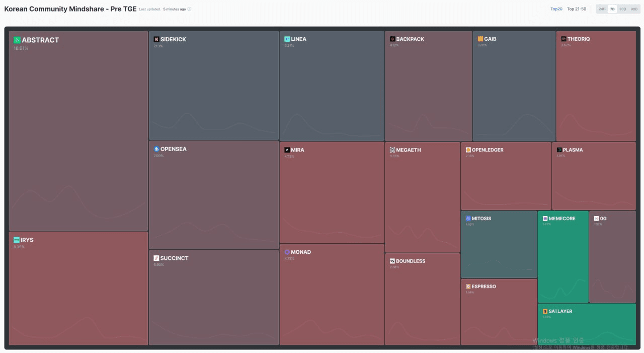Click the LINEA label text

pos(298,39)
